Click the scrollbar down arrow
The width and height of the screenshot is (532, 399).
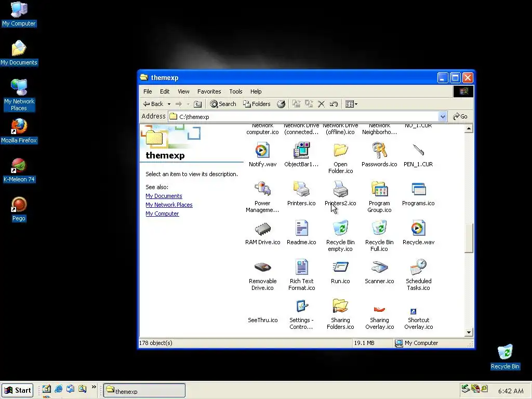[469, 332]
